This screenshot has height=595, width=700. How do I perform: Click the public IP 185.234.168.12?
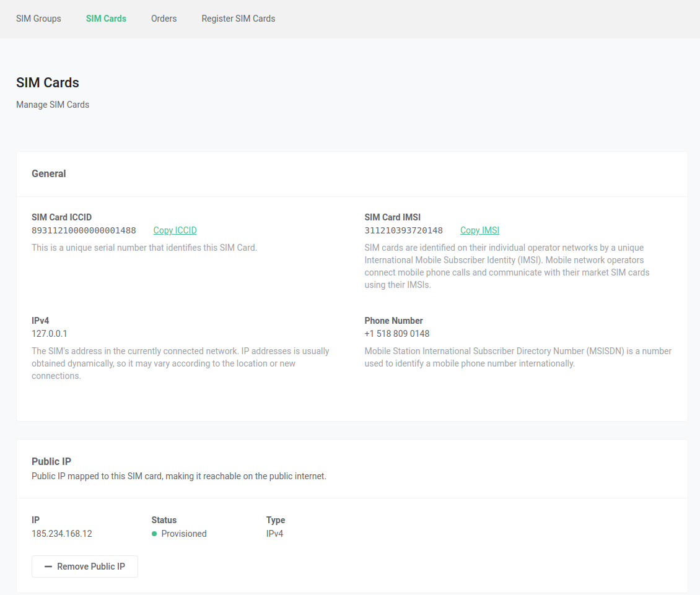tap(61, 534)
